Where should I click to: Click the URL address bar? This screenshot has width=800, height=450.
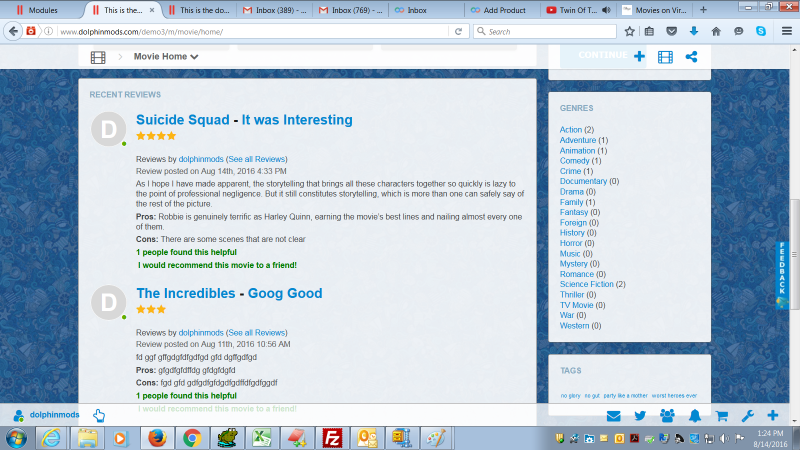(x=253, y=32)
